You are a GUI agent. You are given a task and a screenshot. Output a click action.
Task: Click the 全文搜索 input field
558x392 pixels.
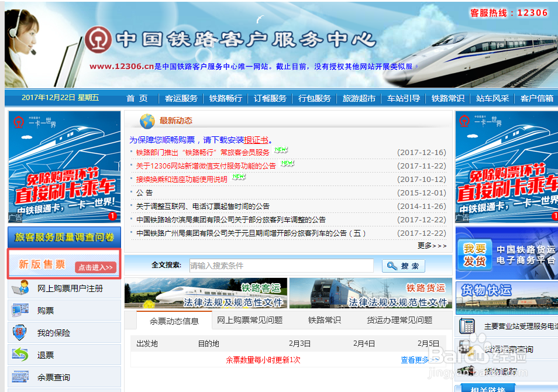pyautogui.click(x=281, y=266)
